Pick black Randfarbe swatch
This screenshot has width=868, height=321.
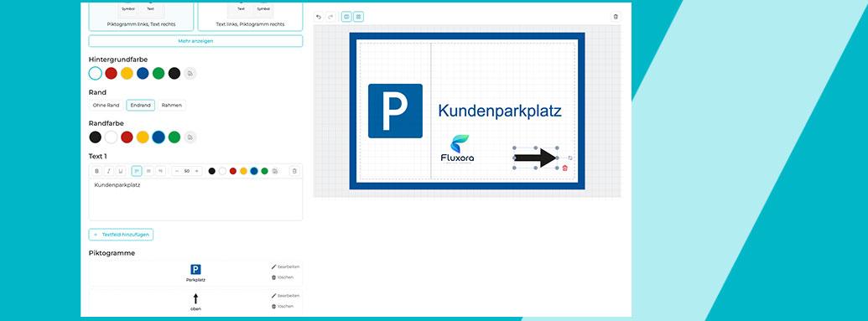click(96, 137)
